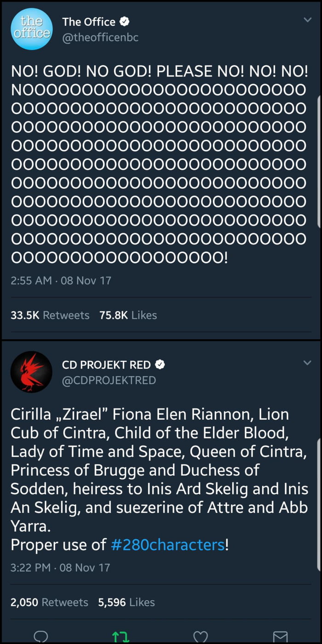Open The Office profile avatar
This screenshot has height=644, width=322.
31,28
